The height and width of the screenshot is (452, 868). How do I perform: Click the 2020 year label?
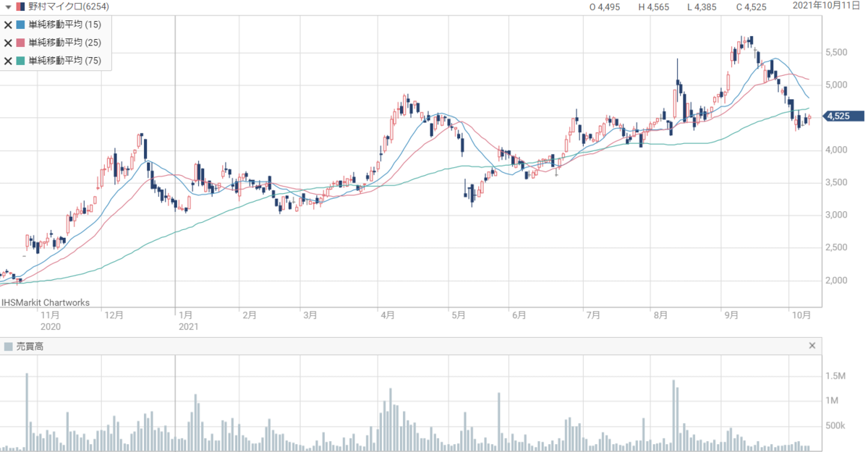click(x=51, y=327)
